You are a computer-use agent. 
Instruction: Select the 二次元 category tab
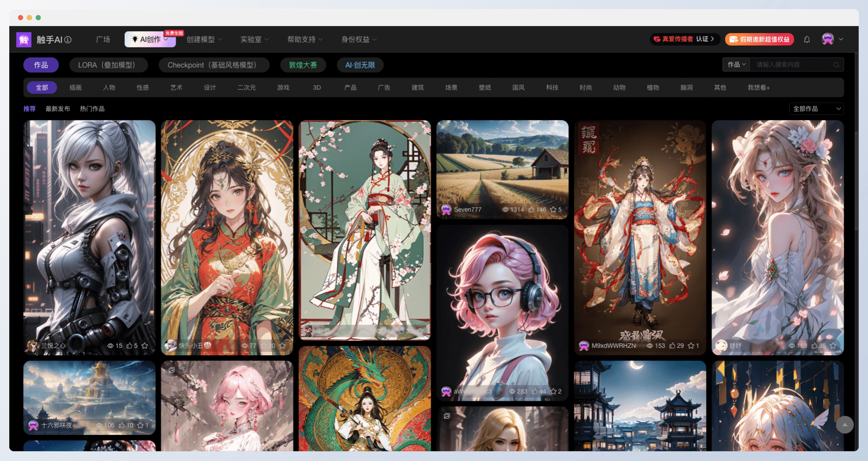(x=246, y=88)
